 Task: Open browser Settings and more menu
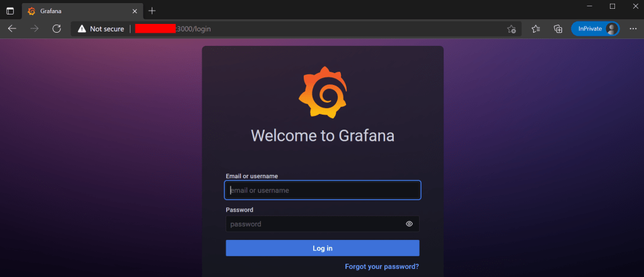633,29
